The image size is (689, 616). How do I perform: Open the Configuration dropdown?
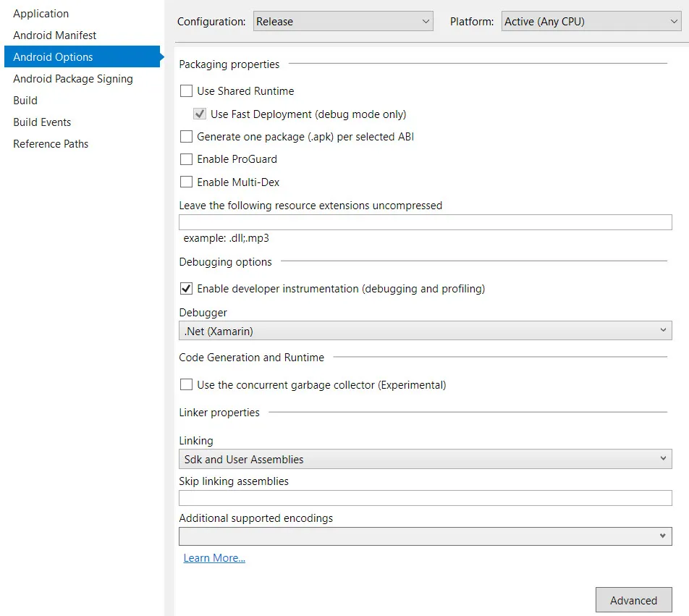[x=343, y=22]
